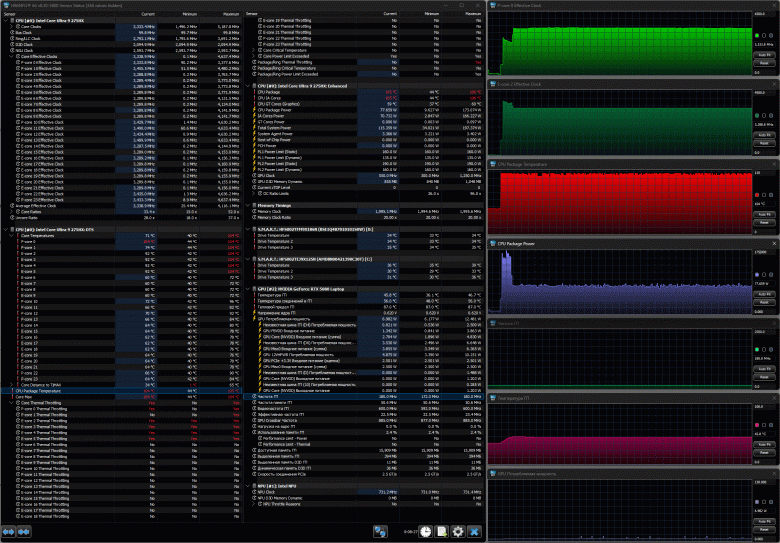Select the Core Max temperature row
The width and height of the screenshot is (780, 543).
121,397
